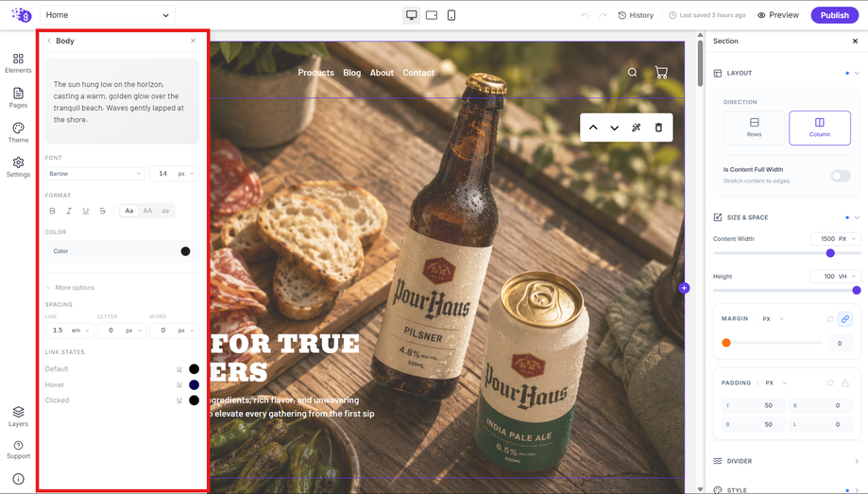Click the undo arrow
868x494 pixels.
pos(585,15)
